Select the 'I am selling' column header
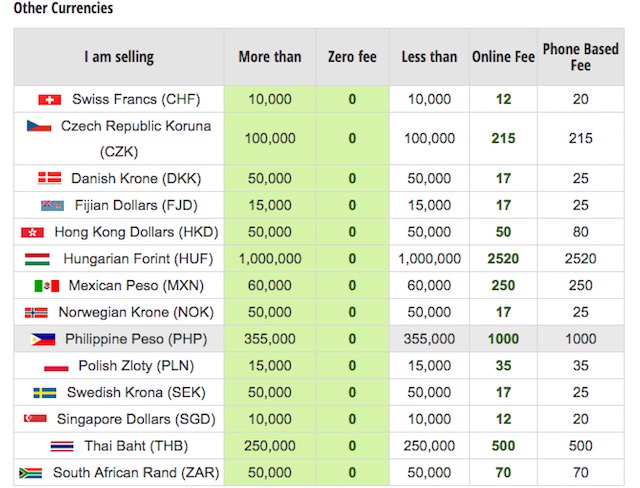 (x=119, y=57)
